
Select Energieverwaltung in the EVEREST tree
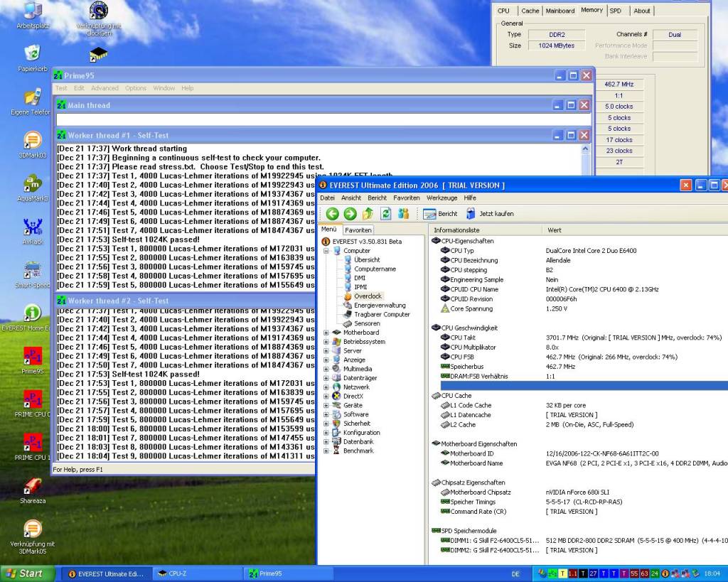pyautogui.click(x=380, y=306)
